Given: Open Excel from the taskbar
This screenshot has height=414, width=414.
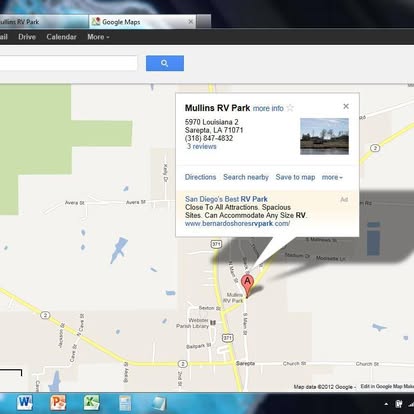Looking at the screenshot, I should click(x=92, y=403).
